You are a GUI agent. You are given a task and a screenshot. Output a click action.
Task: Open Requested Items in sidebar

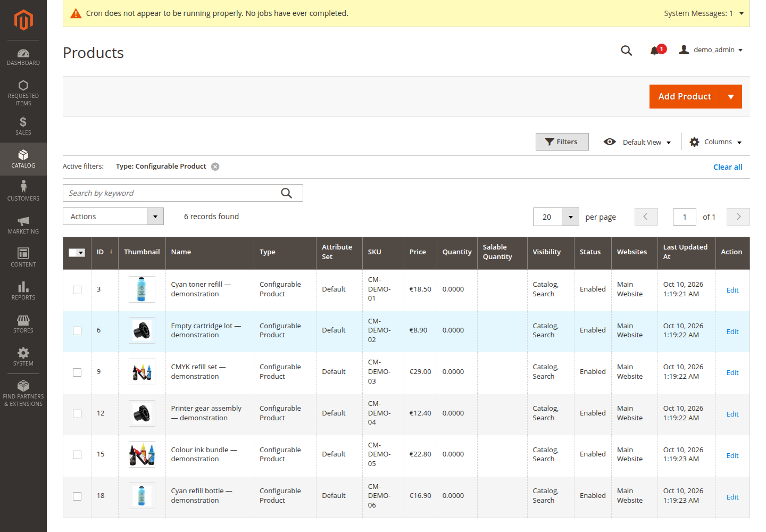pos(23,93)
